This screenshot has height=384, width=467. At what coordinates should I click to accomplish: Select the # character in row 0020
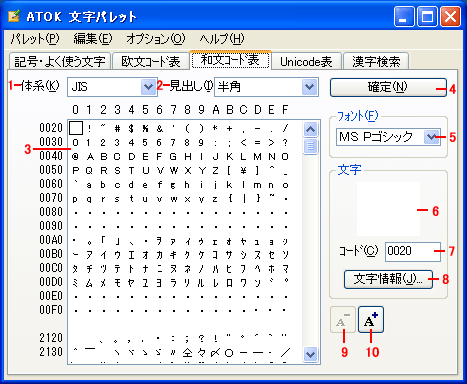click(117, 128)
